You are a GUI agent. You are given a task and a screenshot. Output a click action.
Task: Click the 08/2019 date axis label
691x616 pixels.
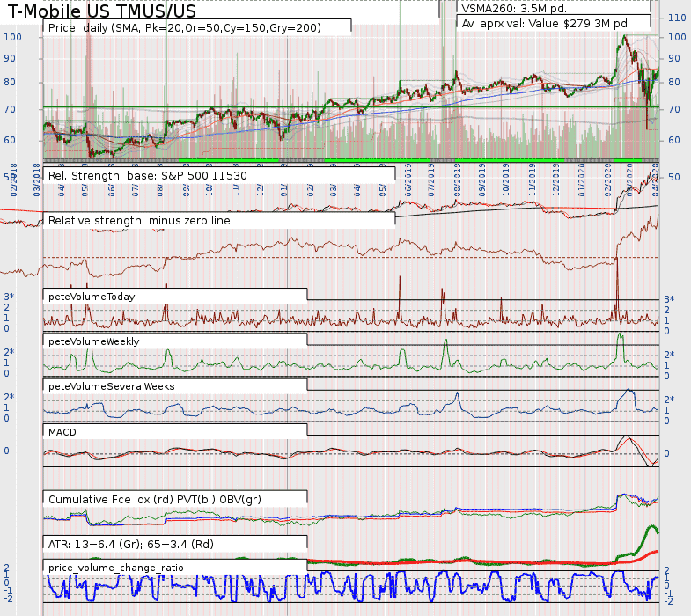(x=458, y=180)
